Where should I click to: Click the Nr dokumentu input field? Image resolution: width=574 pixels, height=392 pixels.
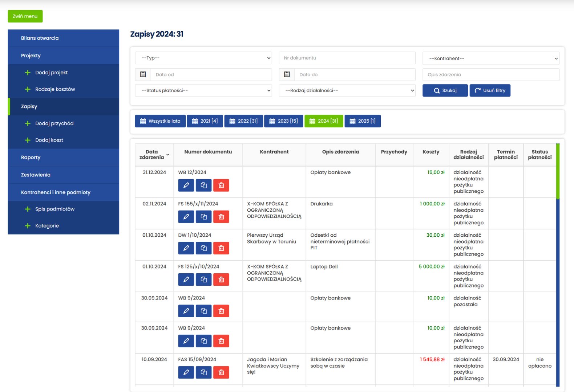pyautogui.click(x=347, y=58)
